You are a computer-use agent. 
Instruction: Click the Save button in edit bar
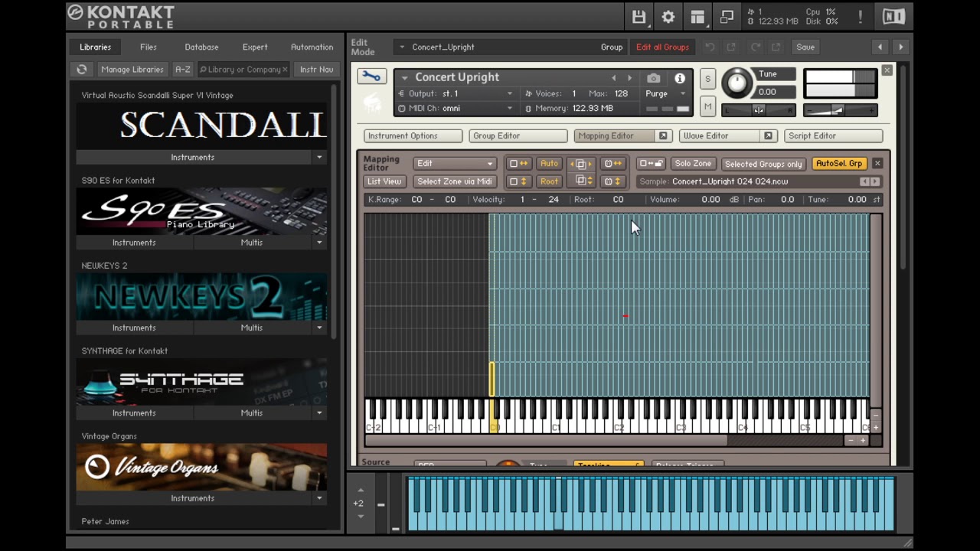point(805,47)
